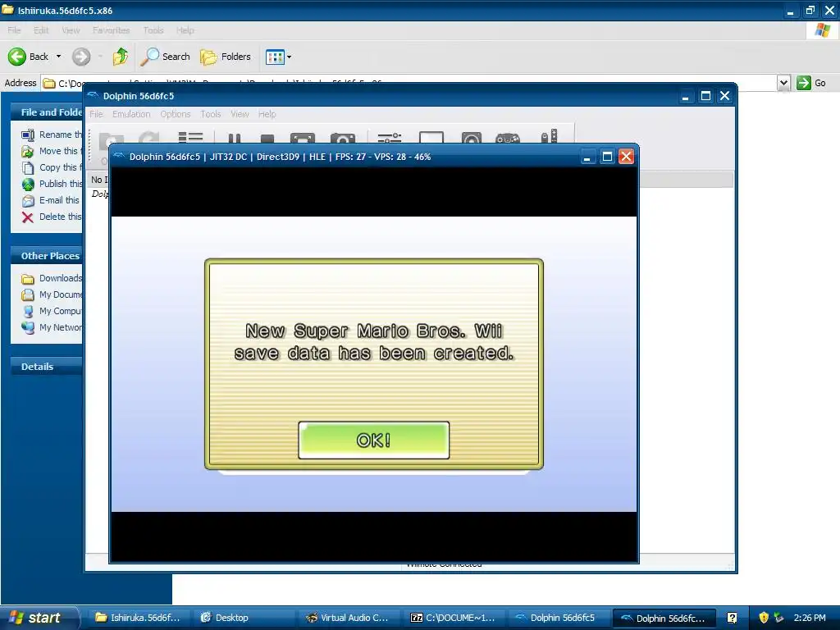Open Dolphin Options menu
The image size is (840, 630).
(x=176, y=114)
